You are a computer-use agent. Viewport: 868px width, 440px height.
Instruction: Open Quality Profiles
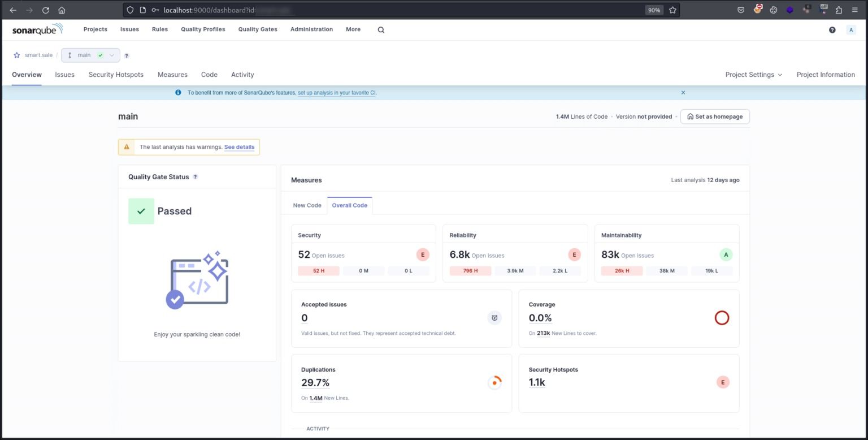pos(203,29)
